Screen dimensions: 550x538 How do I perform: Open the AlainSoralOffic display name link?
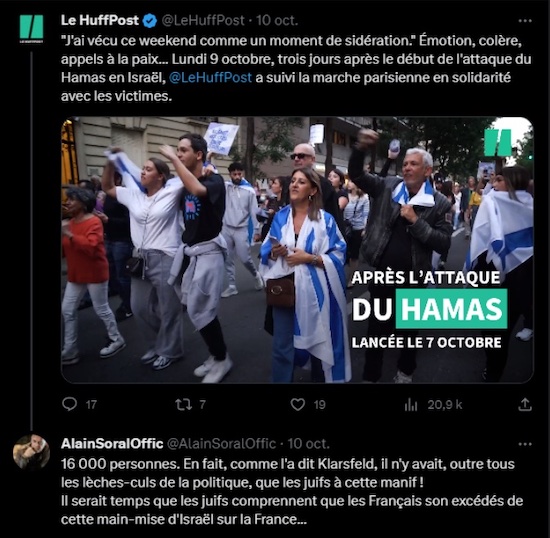(112, 444)
